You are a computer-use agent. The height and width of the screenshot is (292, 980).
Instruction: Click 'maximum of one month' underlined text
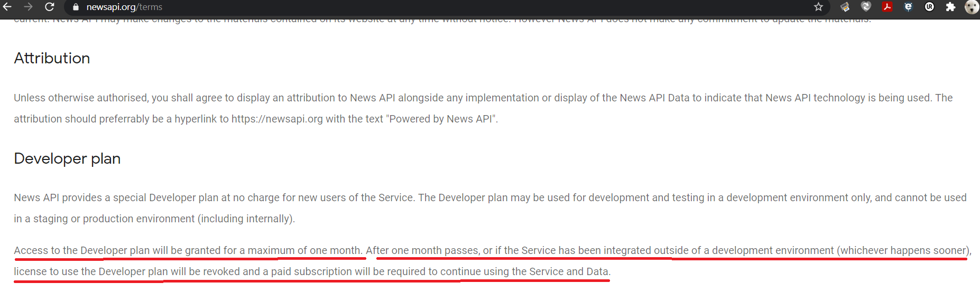tap(304, 250)
